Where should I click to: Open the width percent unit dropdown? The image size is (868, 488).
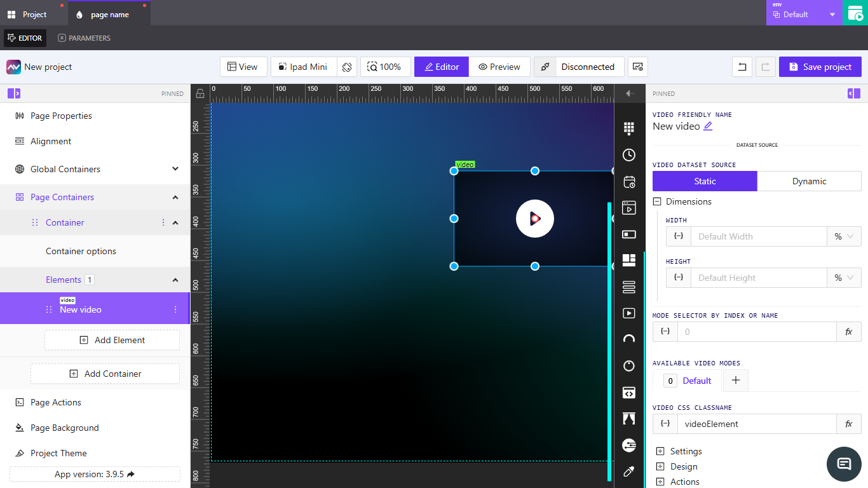click(x=844, y=236)
